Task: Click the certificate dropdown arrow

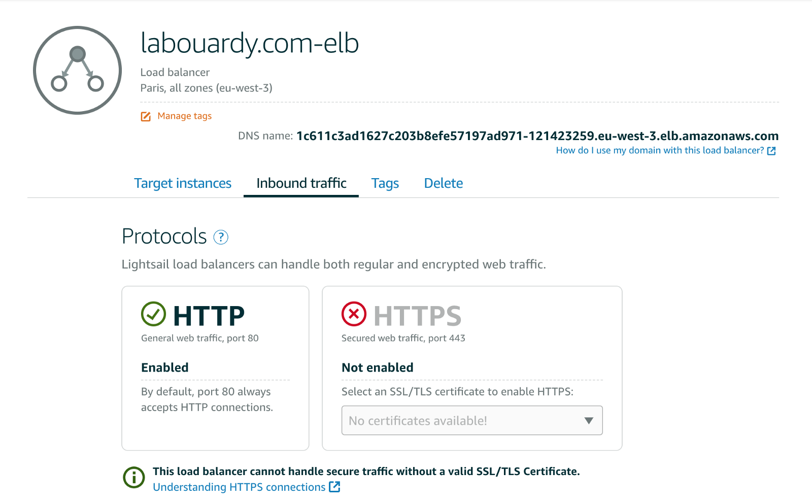Action: click(589, 420)
